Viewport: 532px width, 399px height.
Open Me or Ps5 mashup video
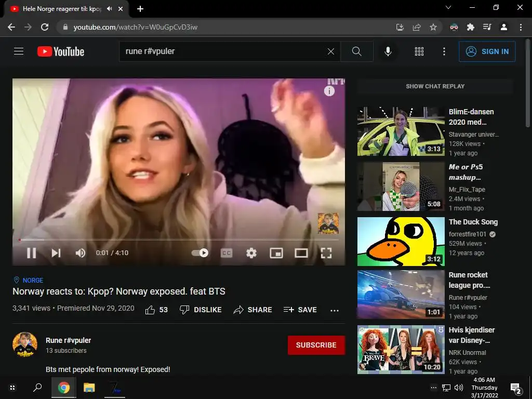pyautogui.click(x=401, y=187)
